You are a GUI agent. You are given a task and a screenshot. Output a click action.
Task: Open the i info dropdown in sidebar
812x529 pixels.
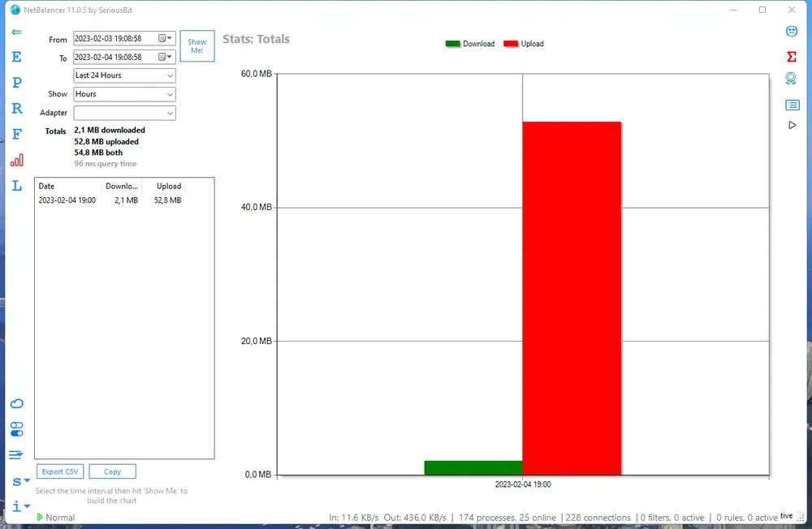(21, 506)
